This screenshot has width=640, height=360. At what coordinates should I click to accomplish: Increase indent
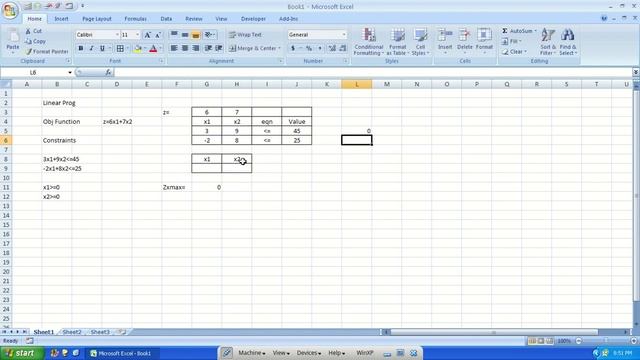pos(219,48)
